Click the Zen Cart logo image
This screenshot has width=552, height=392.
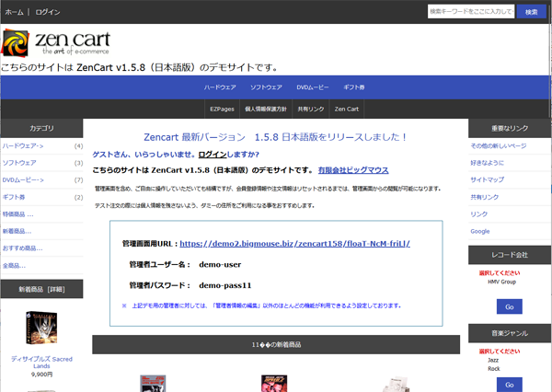pos(56,42)
